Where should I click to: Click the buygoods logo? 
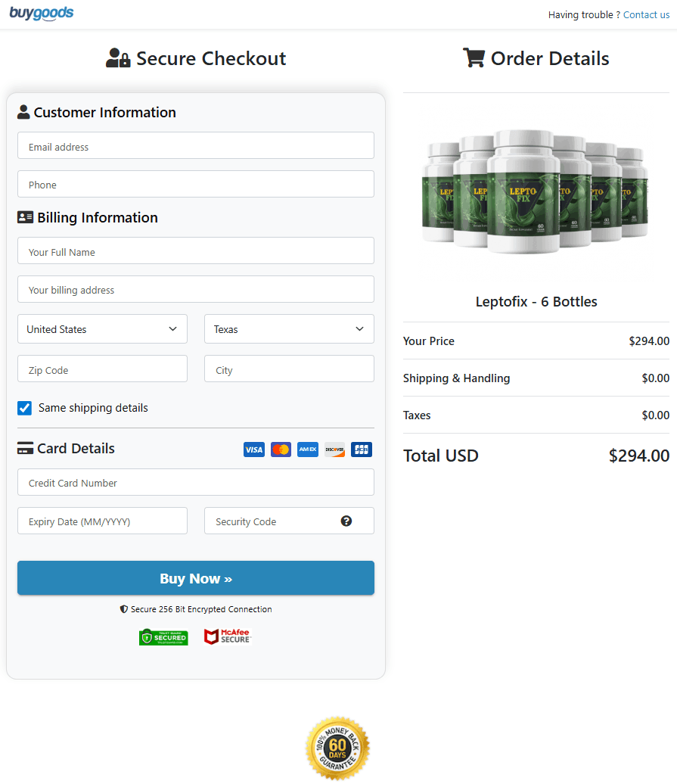[x=42, y=14]
